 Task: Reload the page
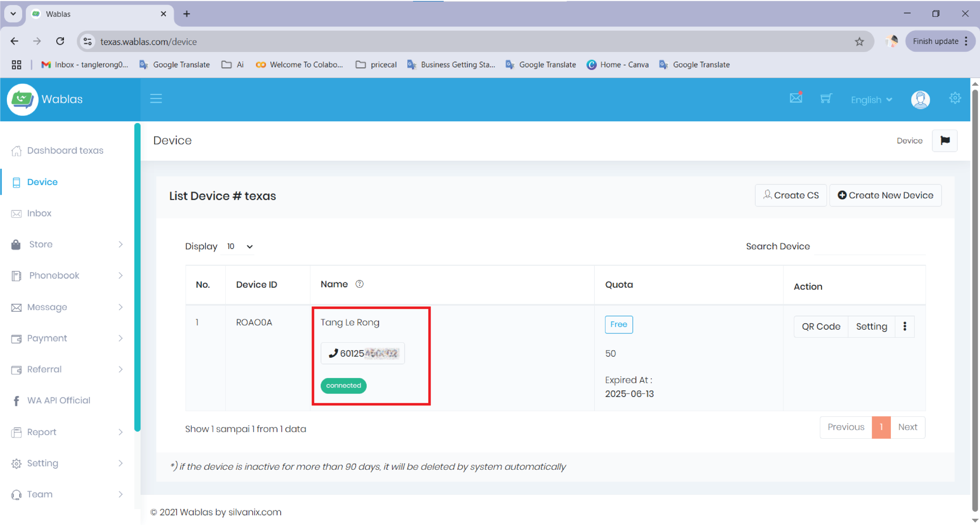[x=60, y=41]
